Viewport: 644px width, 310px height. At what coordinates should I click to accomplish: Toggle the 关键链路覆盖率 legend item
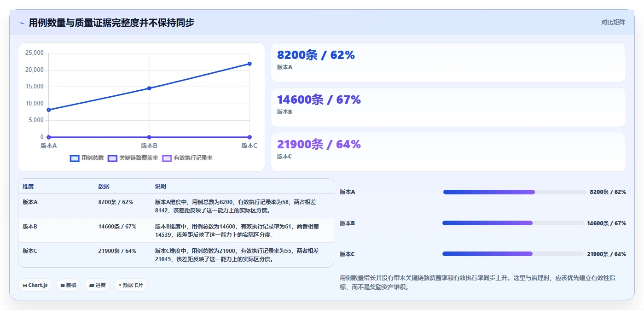133,158
